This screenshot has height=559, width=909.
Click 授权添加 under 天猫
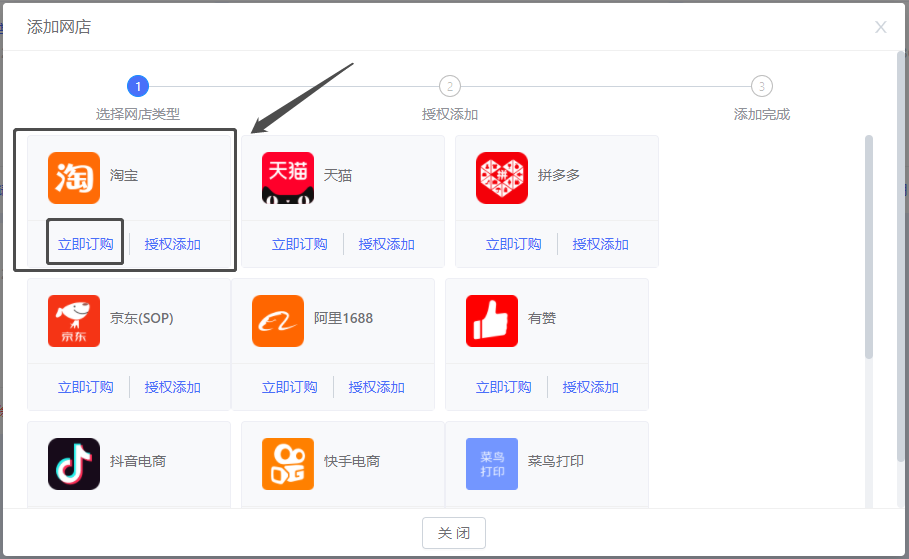click(386, 244)
